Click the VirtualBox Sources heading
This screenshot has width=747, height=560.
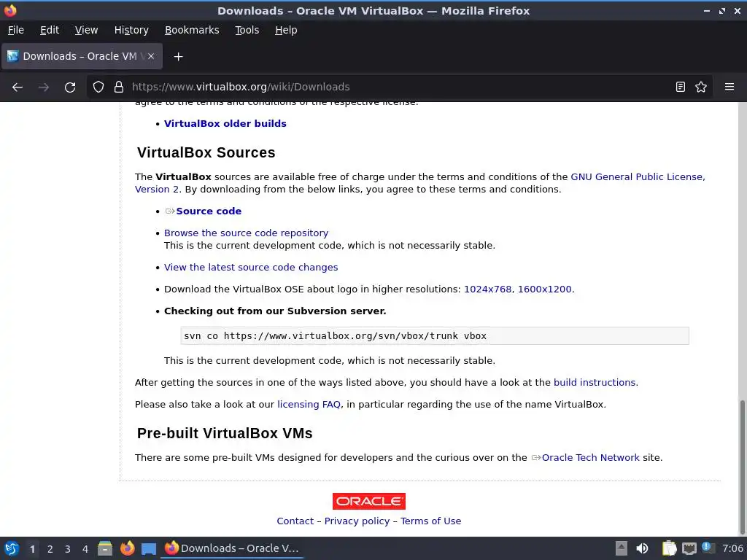tap(206, 152)
